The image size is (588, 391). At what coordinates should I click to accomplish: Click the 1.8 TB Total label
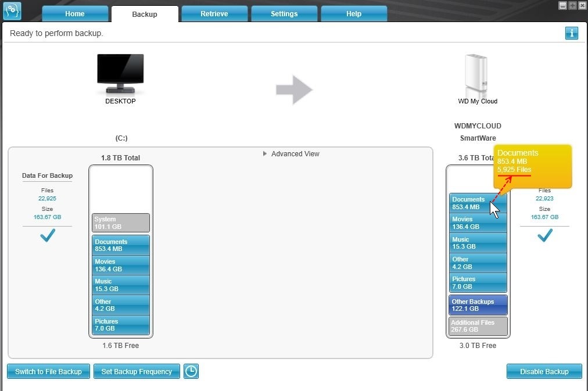coord(120,158)
